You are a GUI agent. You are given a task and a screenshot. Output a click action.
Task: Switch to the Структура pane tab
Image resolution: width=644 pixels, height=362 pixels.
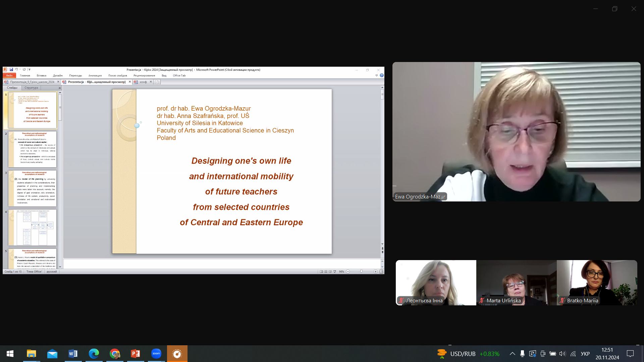(x=31, y=88)
